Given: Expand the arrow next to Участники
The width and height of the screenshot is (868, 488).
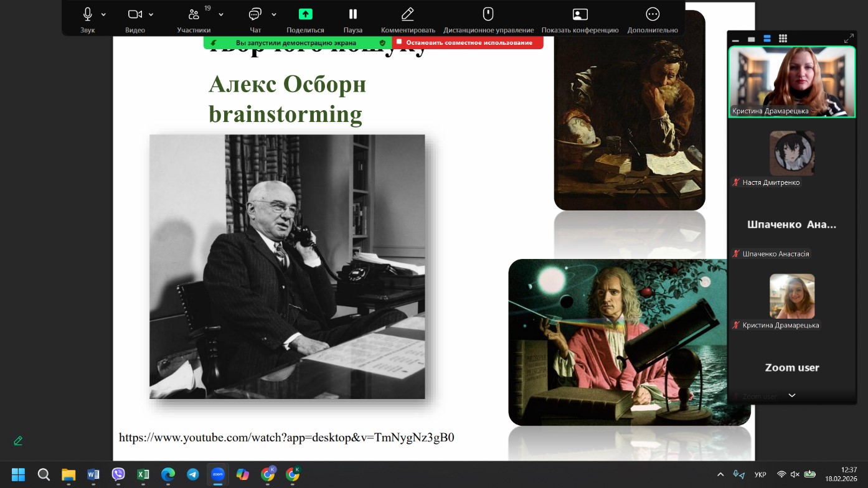Looking at the screenshot, I should click(221, 14).
